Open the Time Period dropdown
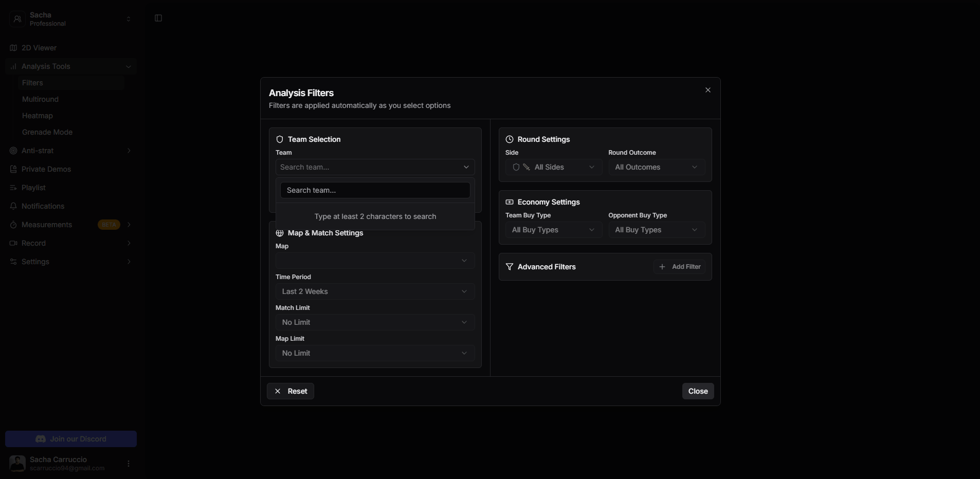The width and height of the screenshot is (980, 479). [x=375, y=291]
